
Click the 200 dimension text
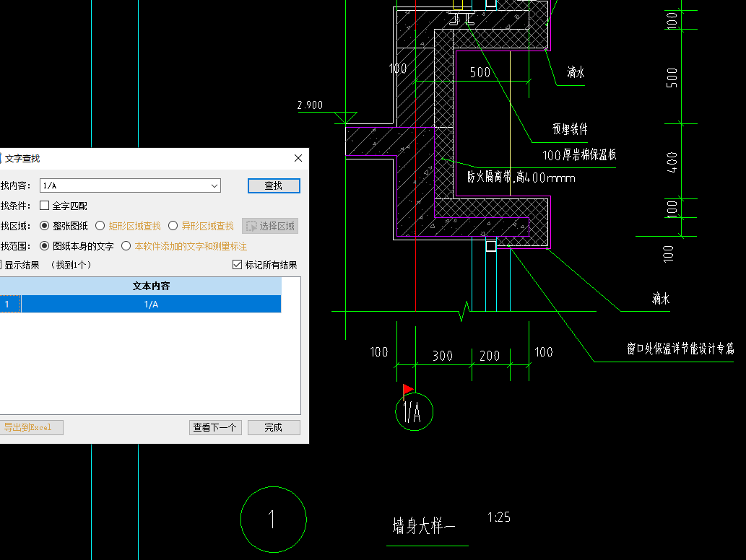(490, 356)
